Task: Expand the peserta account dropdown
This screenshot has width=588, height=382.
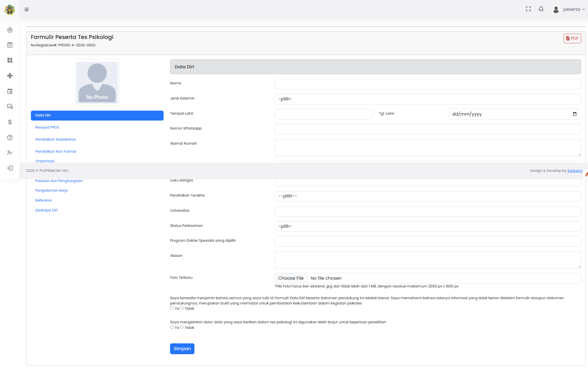Action: click(x=574, y=9)
